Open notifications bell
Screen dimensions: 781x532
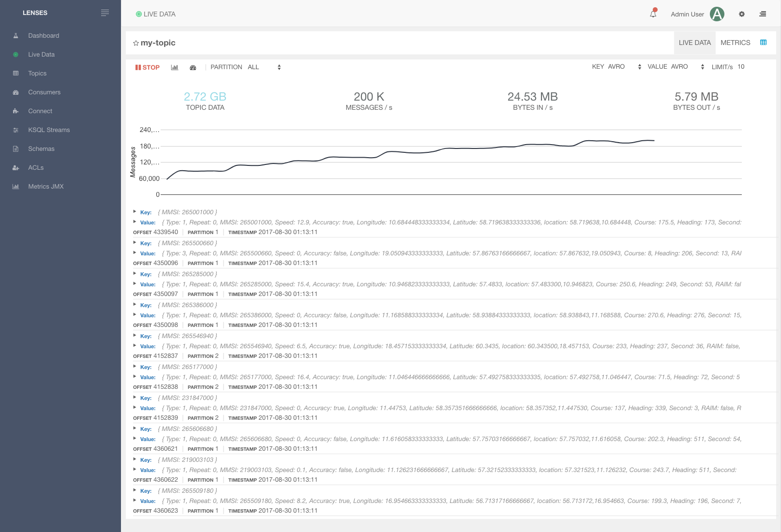653,14
